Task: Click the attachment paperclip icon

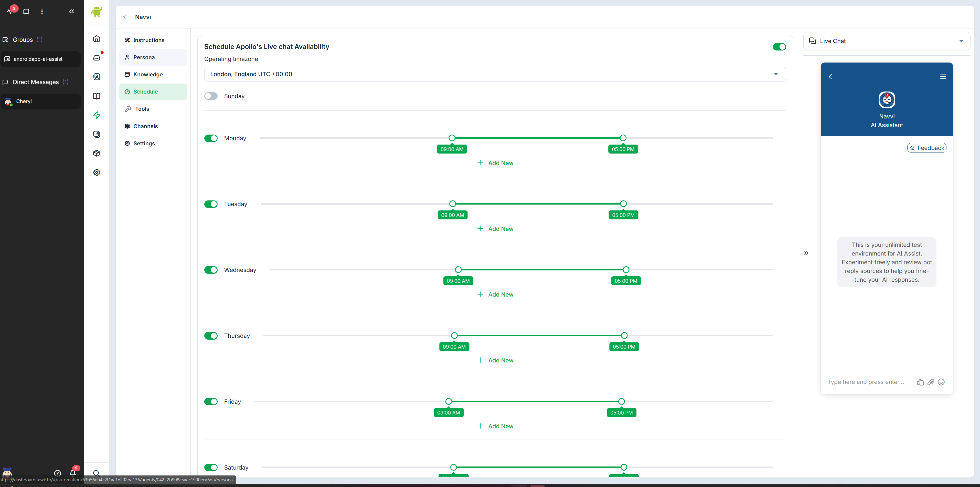Action: pyautogui.click(x=931, y=382)
